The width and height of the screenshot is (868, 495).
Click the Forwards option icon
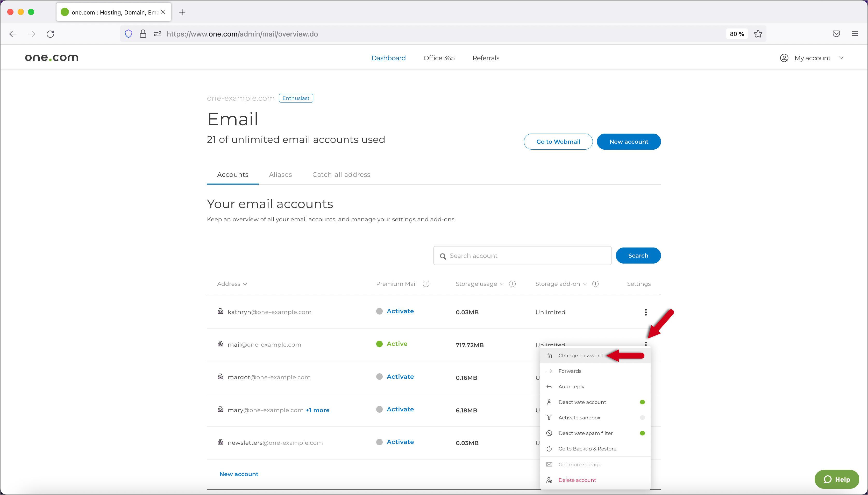(x=549, y=370)
